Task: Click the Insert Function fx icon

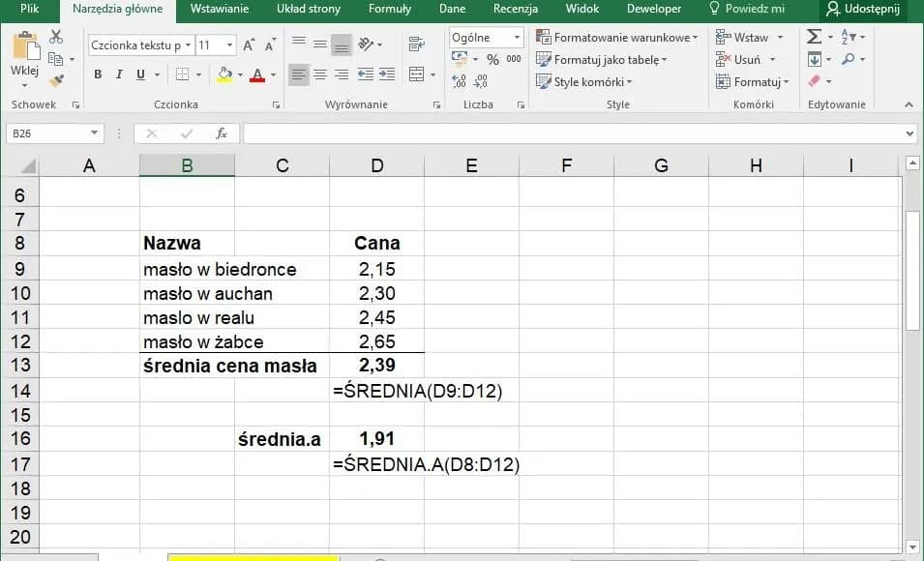Action: click(x=222, y=133)
